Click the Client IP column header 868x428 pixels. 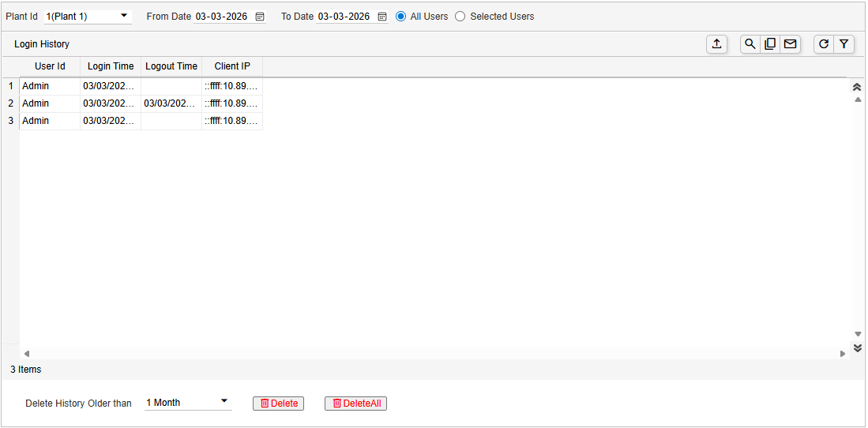pos(232,66)
